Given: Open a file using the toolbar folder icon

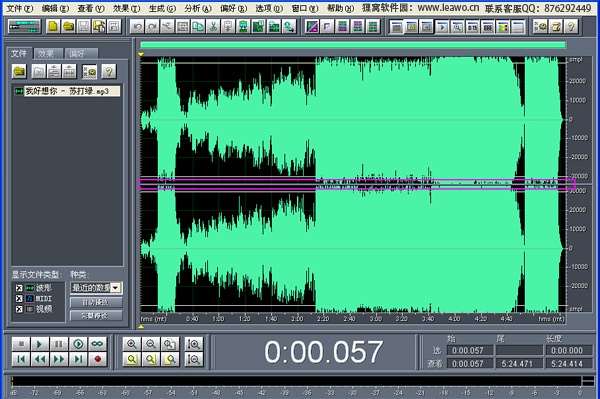Looking at the screenshot, I should pos(68,27).
